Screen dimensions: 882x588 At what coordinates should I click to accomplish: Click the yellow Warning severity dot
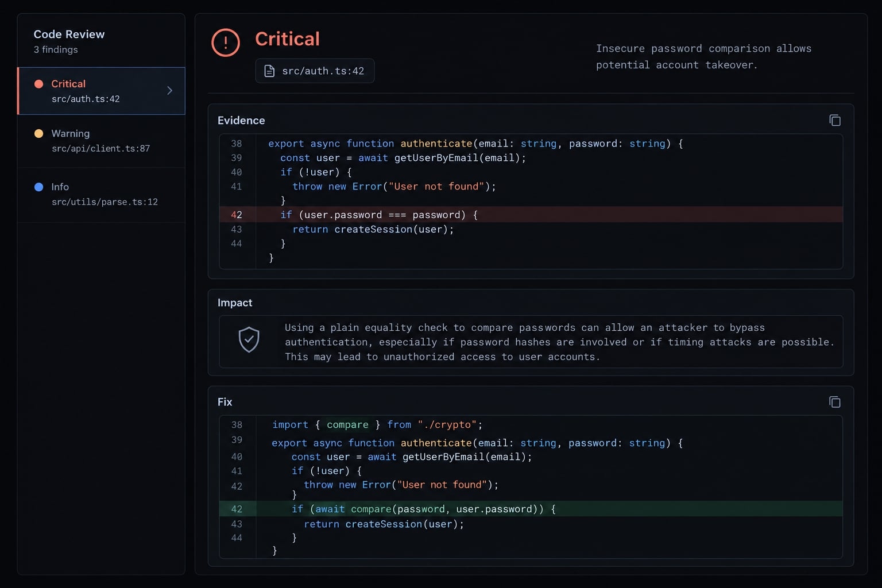click(39, 134)
